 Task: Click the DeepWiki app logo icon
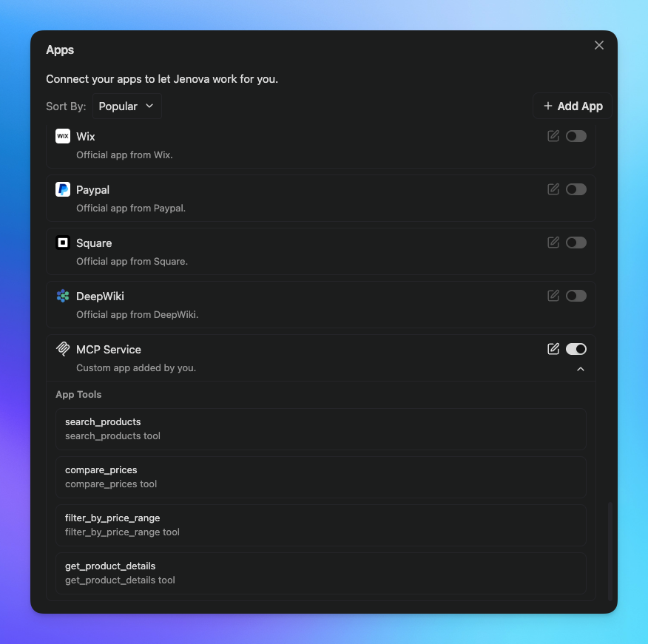(63, 296)
